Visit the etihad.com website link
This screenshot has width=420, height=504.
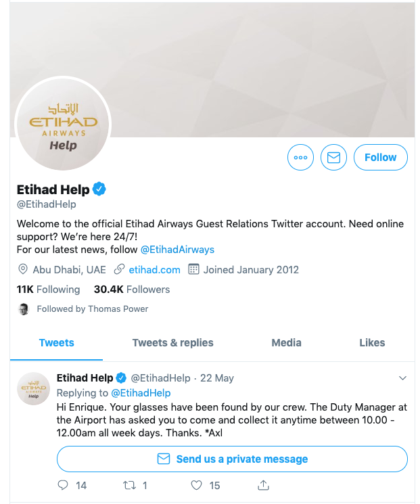(x=155, y=270)
